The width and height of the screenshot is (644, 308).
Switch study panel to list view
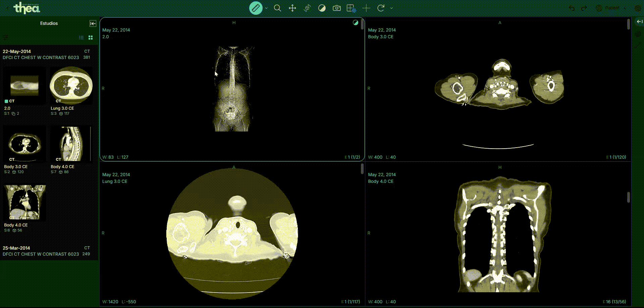(x=81, y=38)
